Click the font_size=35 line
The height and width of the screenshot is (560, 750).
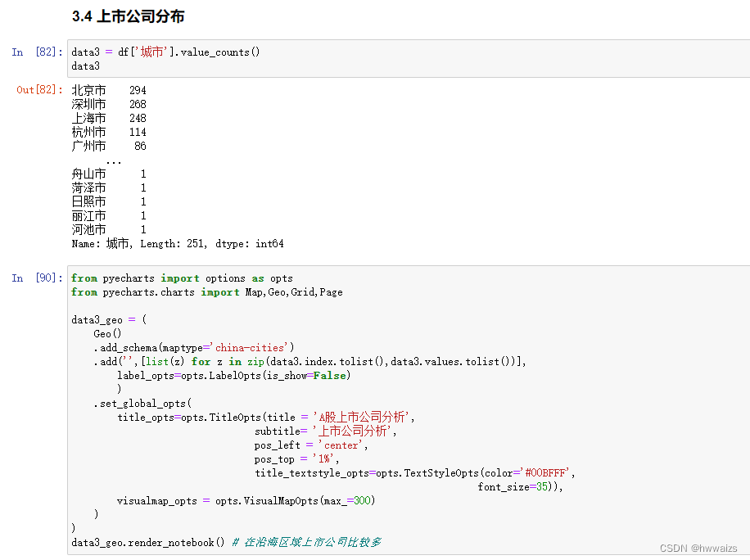click(521, 487)
